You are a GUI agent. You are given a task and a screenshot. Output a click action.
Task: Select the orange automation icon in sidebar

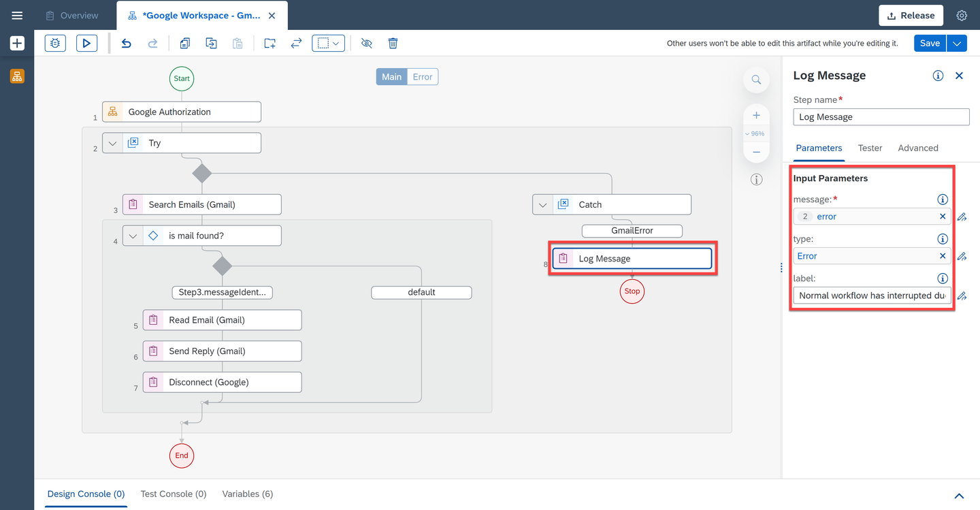click(17, 76)
